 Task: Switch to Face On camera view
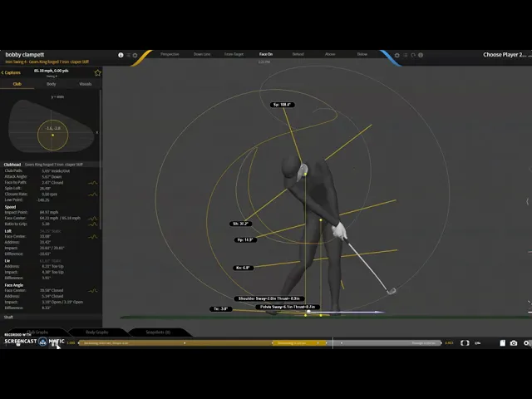click(266, 54)
